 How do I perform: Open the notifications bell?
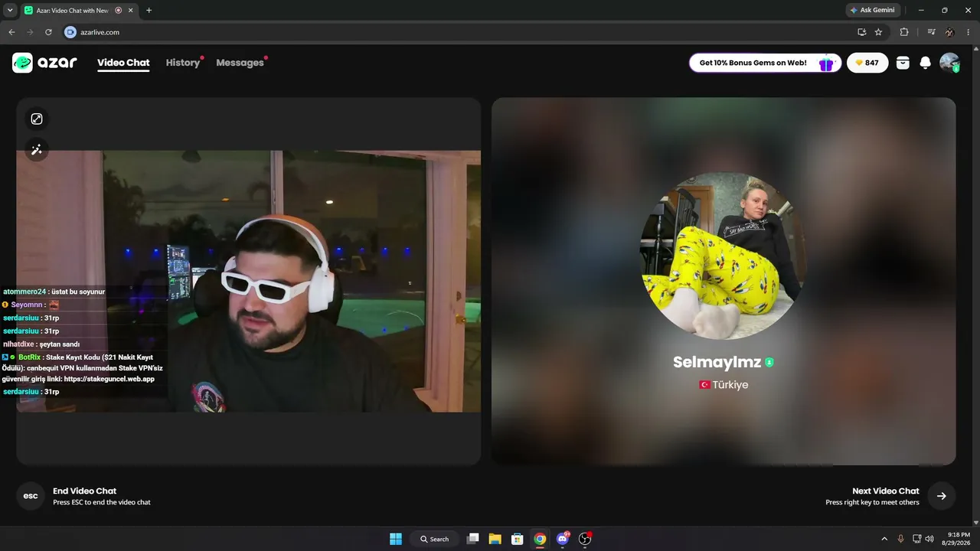pos(925,63)
